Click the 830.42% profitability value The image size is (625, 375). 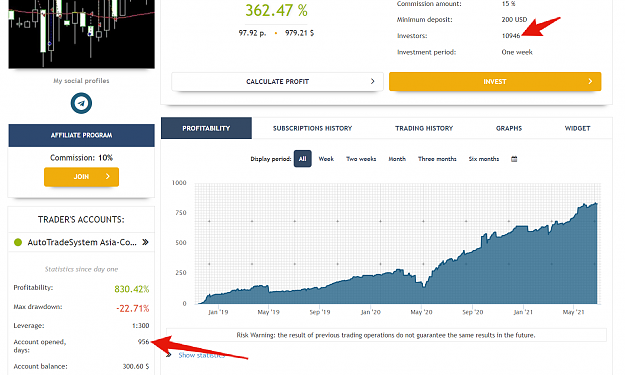(132, 289)
